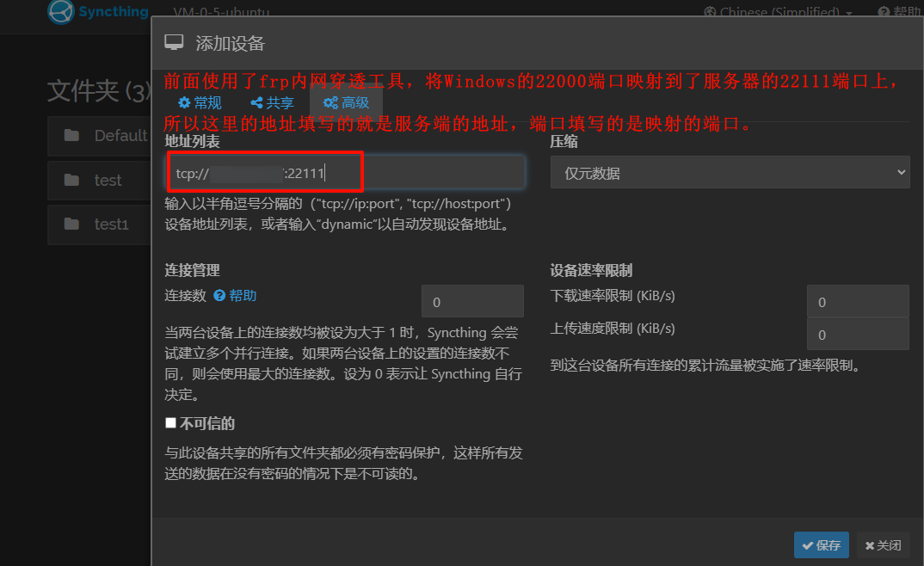
Task: Click the 保存 button
Action: click(x=821, y=544)
